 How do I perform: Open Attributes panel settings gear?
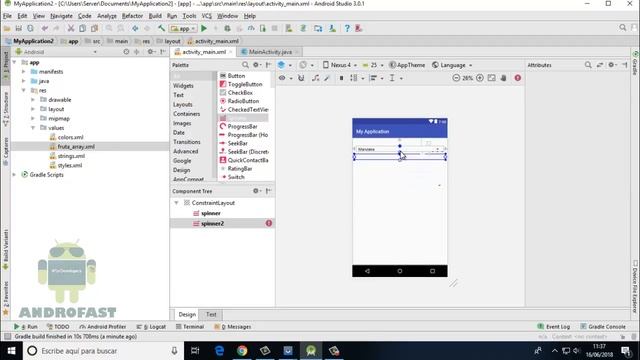click(612, 65)
